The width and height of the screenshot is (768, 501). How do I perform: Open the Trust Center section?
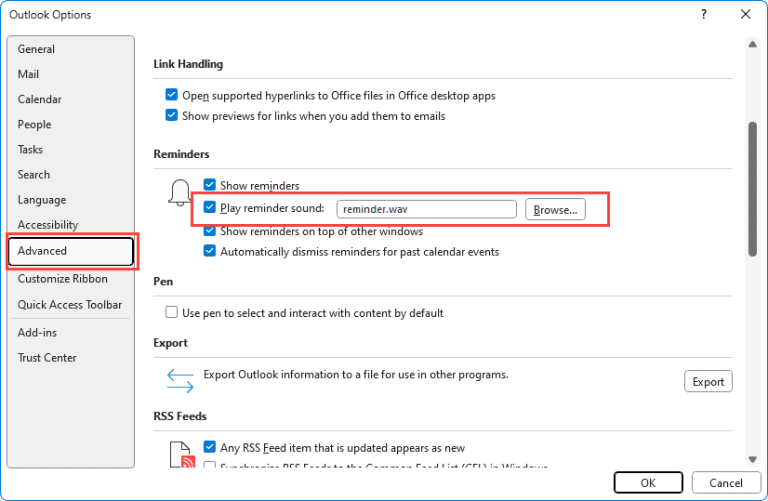(47, 357)
